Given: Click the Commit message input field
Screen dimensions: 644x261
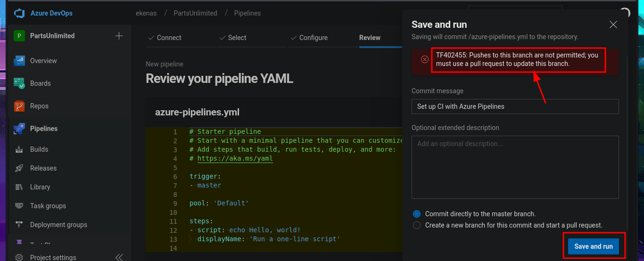Looking at the screenshot, I should click(515, 106).
